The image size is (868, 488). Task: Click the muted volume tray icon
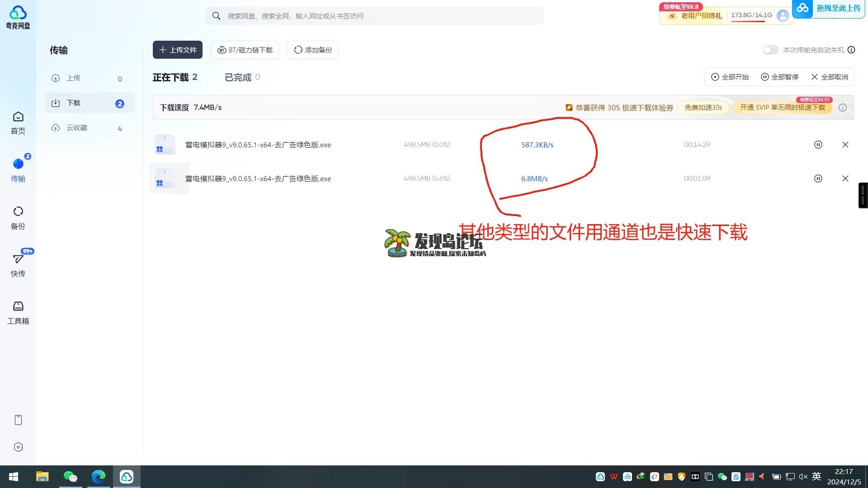click(803, 477)
